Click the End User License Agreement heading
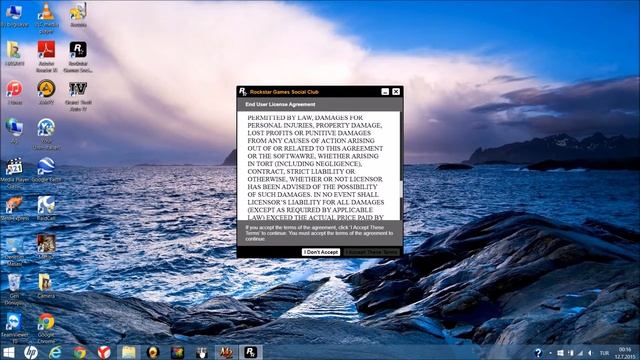 point(280,104)
